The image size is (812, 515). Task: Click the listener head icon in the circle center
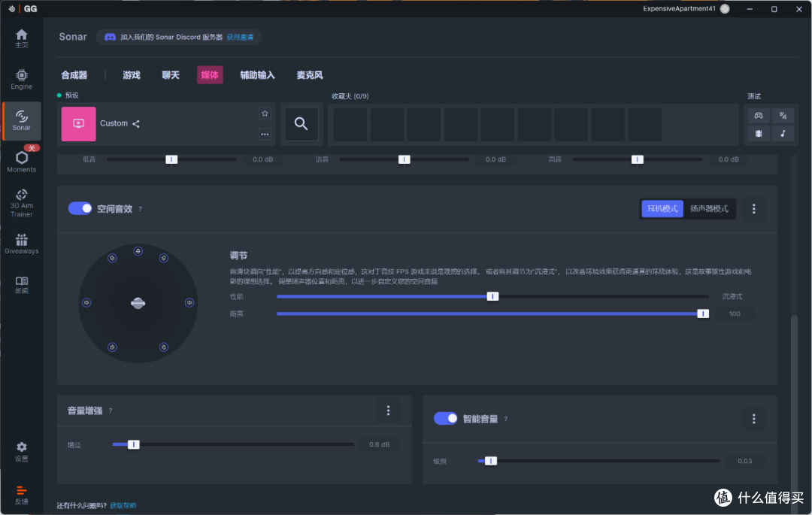pos(138,303)
